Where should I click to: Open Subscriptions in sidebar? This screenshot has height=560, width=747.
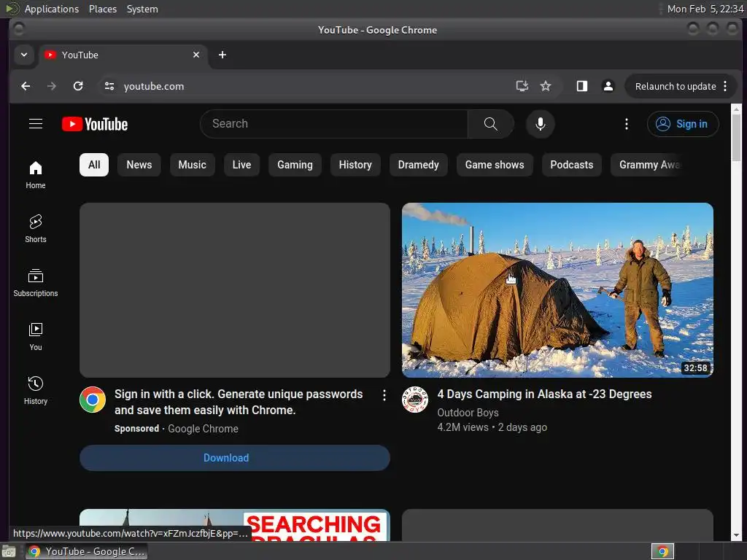click(36, 283)
